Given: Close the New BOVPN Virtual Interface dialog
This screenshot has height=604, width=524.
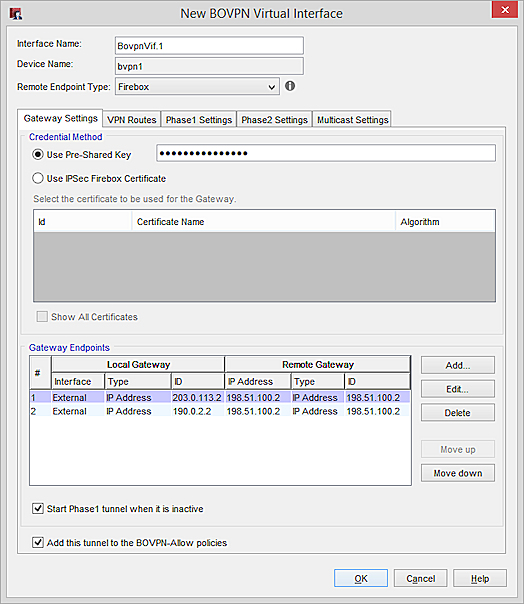Looking at the screenshot, I should (x=505, y=9).
